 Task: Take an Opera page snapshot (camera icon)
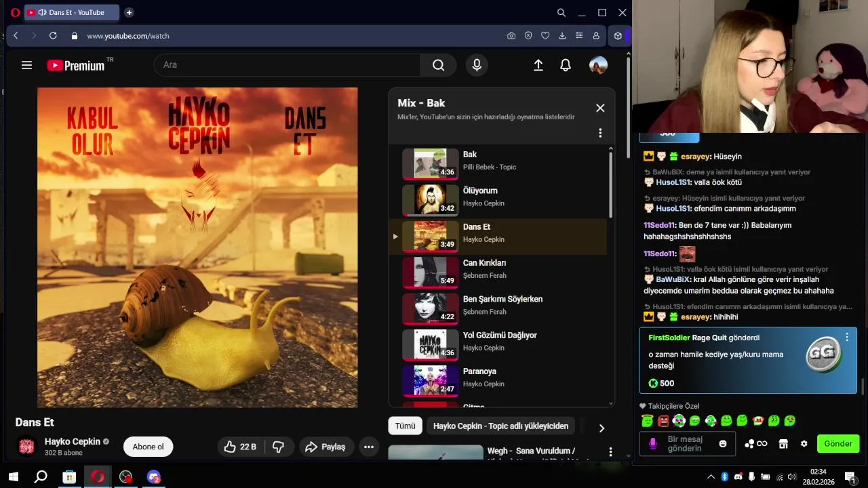click(x=511, y=36)
